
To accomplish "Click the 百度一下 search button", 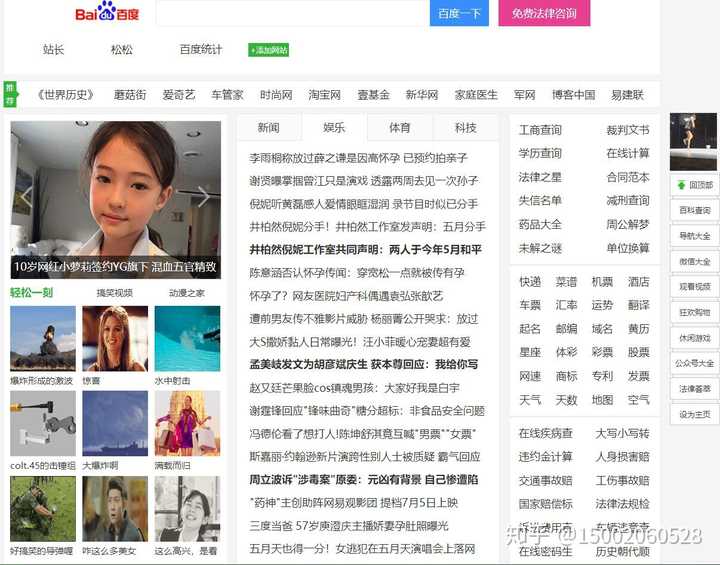I will point(459,13).
